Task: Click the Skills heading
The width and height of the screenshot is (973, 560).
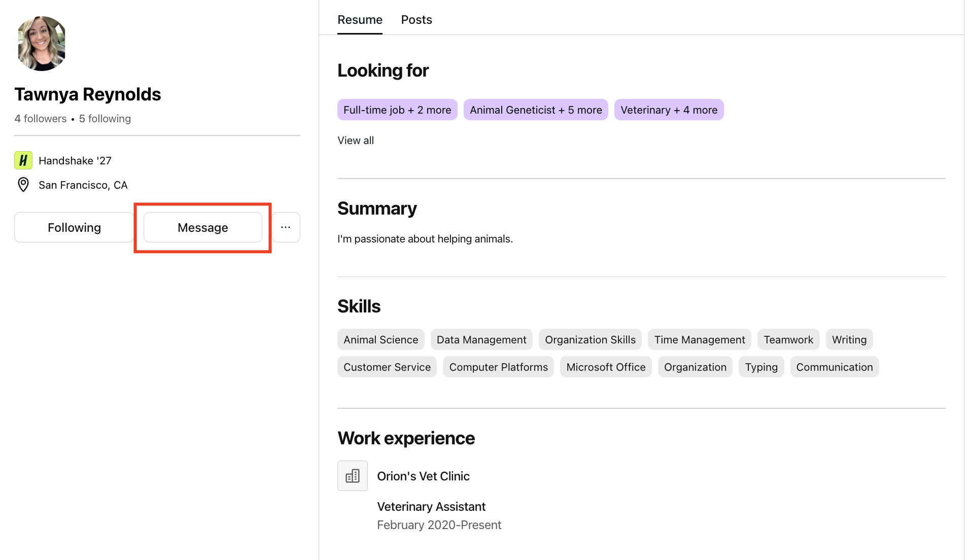Action: click(359, 306)
